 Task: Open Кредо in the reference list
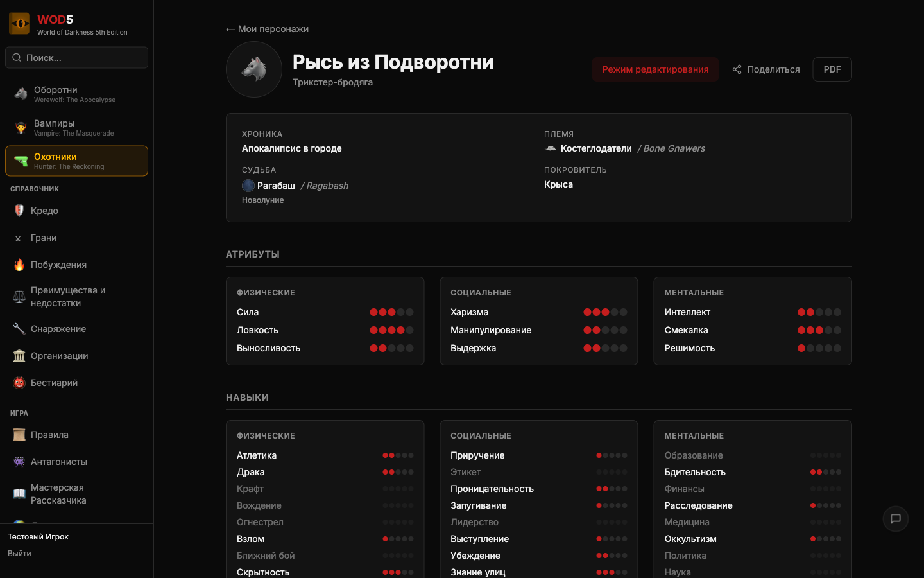(76, 211)
